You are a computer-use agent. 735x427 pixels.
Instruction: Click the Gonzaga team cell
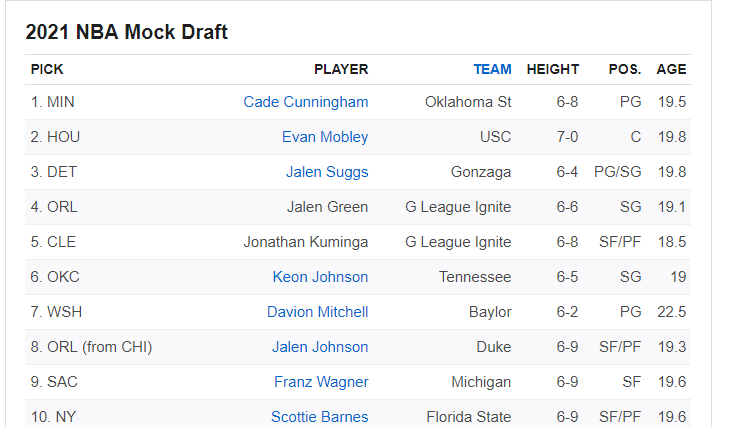click(481, 172)
